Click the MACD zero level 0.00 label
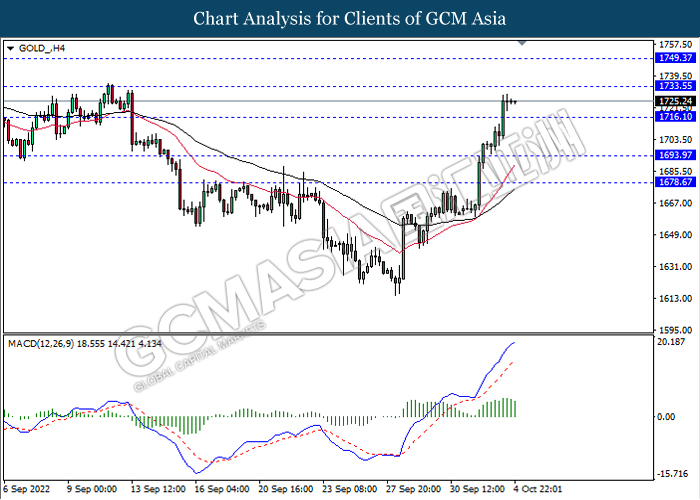 (667, 417)
